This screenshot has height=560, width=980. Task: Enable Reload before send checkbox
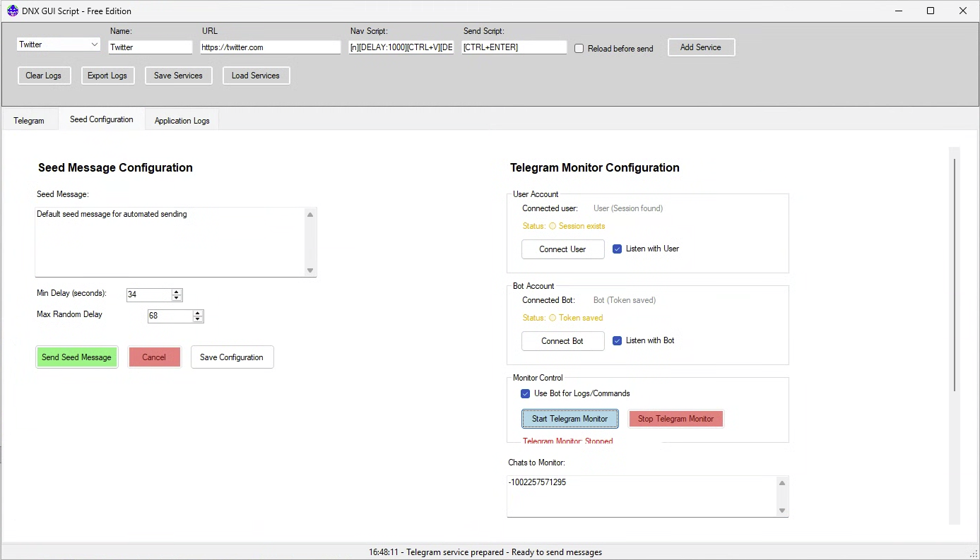click(579, 49)
